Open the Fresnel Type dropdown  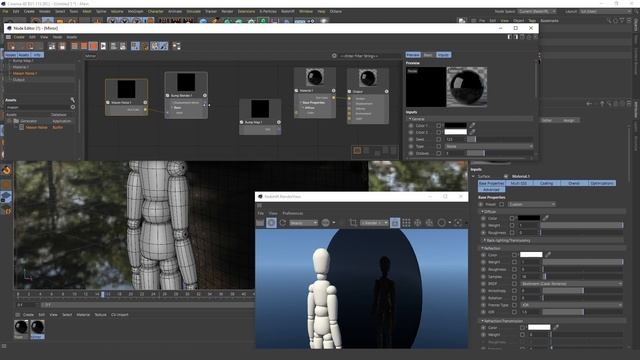coord(571,305)
